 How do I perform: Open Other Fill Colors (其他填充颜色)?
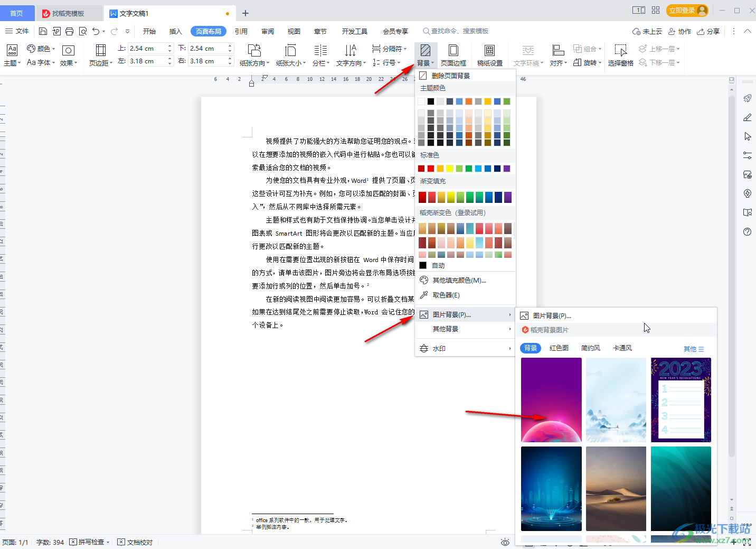[x=465, y=280]
